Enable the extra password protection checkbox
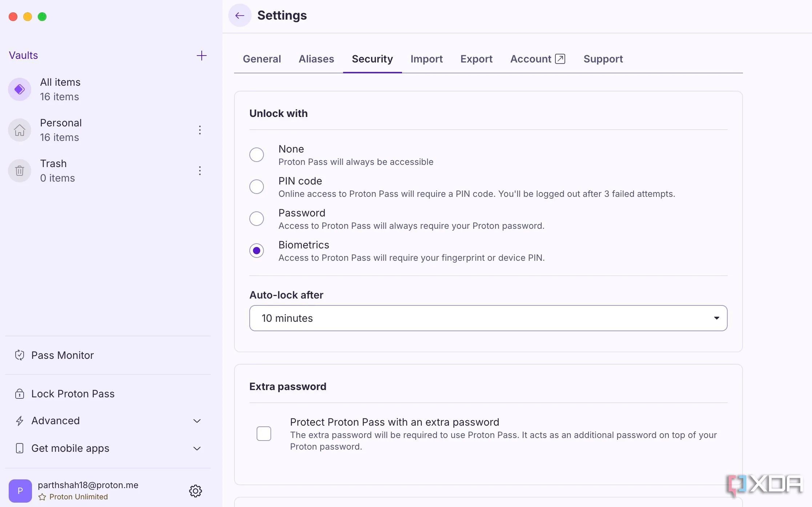This screenshot has width=812, height=507. (x=264, y=434)
